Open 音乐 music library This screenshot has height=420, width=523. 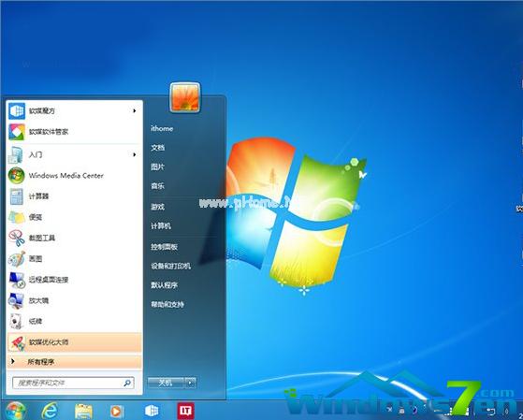[x=157, y=186]
